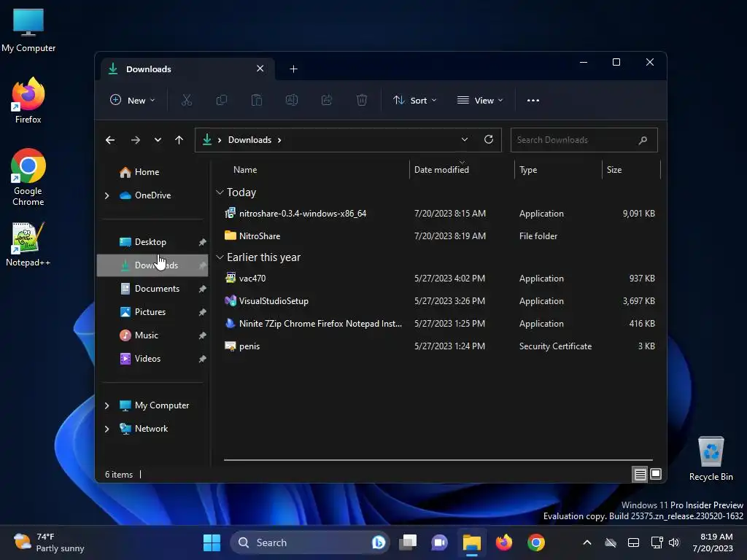Click taskbar Search box
This screenshot has width=747, height=560.
[309, 542]
